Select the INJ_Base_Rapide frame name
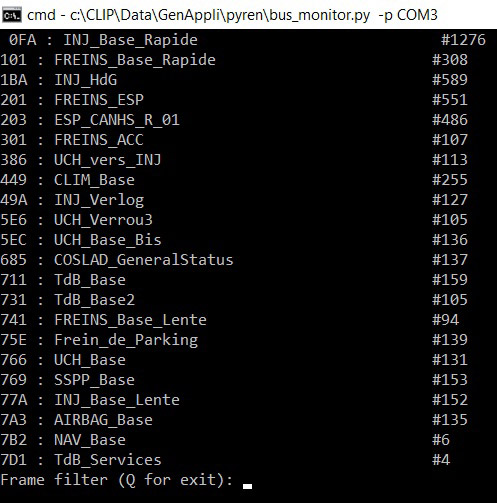Image resolution: width=497 pixels, height=503 pixels. click(x=130, y=41)
